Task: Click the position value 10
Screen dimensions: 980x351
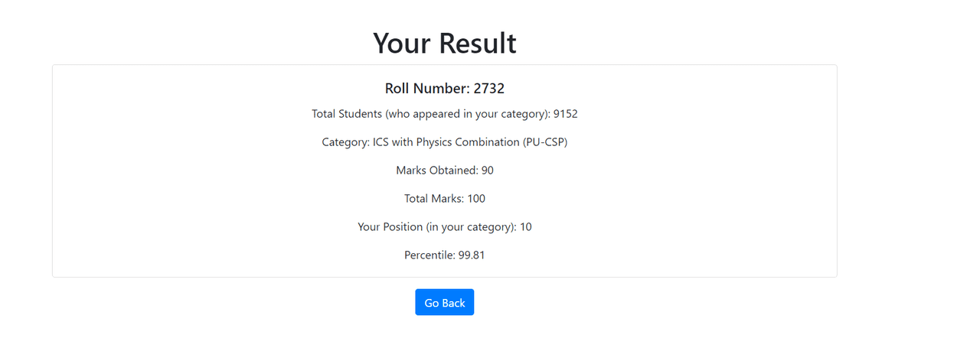Action: tap(526, 227)
